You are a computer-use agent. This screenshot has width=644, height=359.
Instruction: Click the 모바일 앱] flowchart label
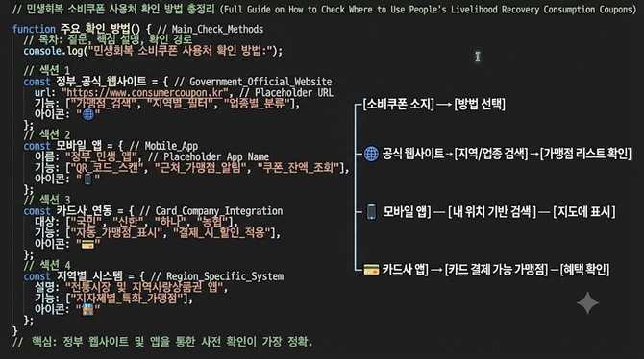(x=407, y=212)
